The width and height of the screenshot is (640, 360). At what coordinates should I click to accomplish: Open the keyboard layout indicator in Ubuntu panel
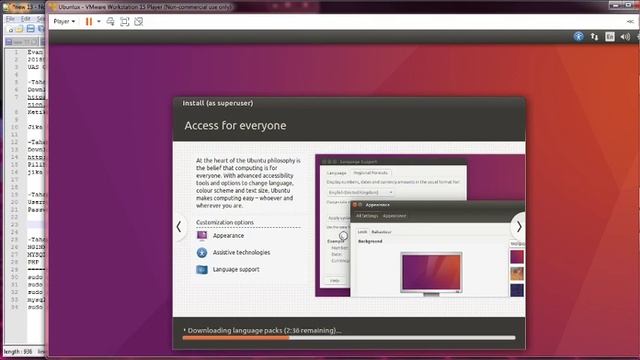[x=610, y=37]
